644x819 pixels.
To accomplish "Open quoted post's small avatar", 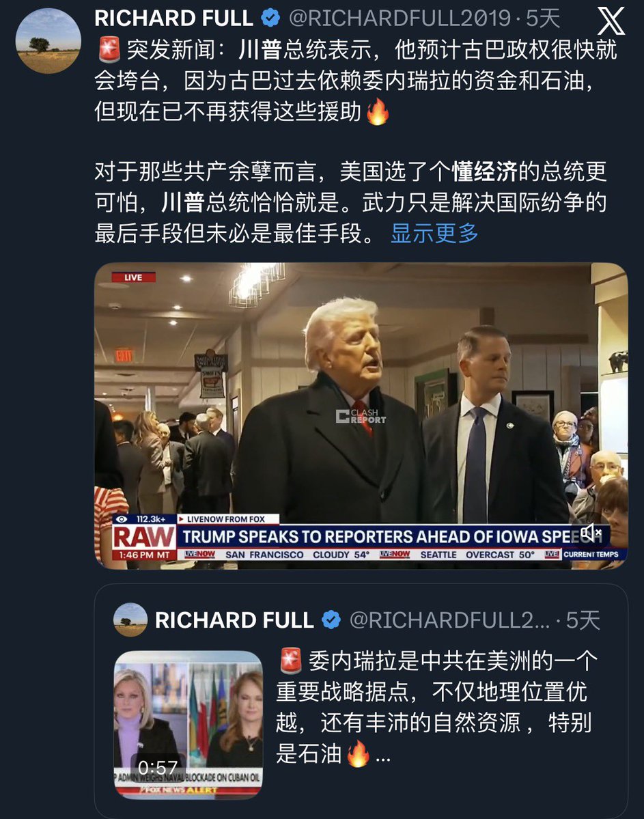I will (x=130, y=620).
